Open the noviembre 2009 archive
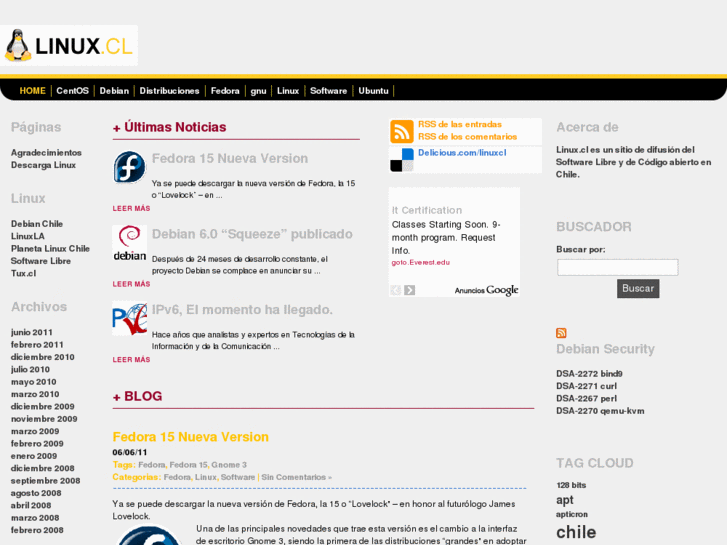 pos(44,419)
